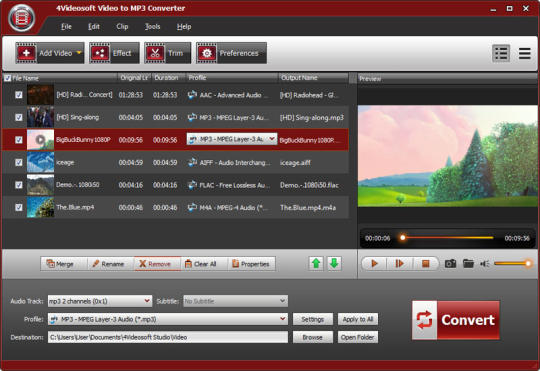Image resolution: width=540 pixels, height=371 pixels.
Task: Click the MP3 profile icon in Sing-along row
Action: pyautogui.click(x=192, y=117)
